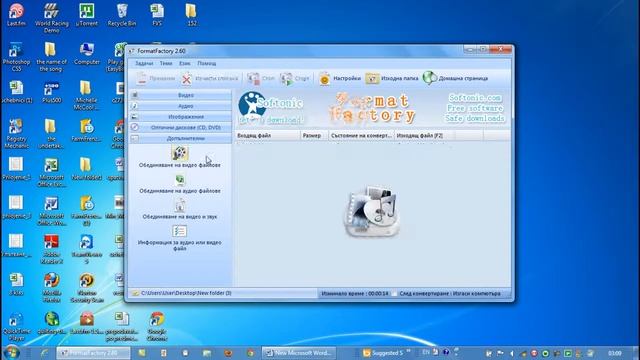The width and height of the screenshot is (640, 360).
Task: Open Photoshop CS5 desktop shortcut
Action: pyautogui.click(x=16, y=57)
